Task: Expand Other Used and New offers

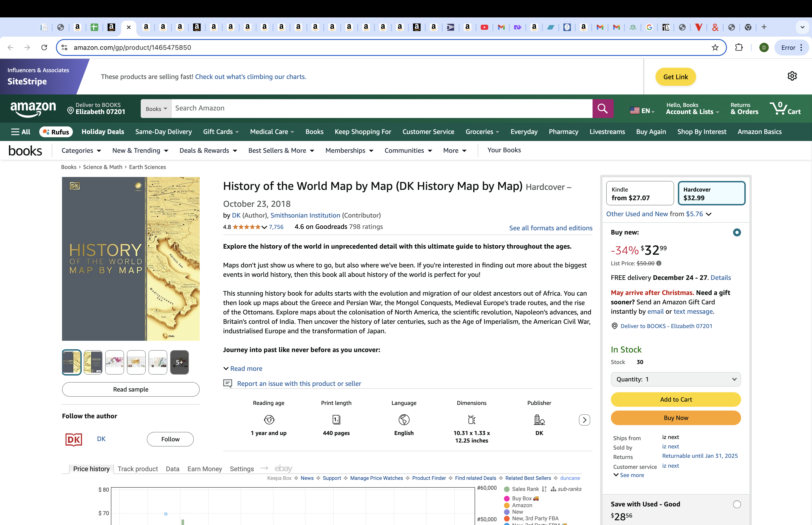Action: tap(658, 214)
